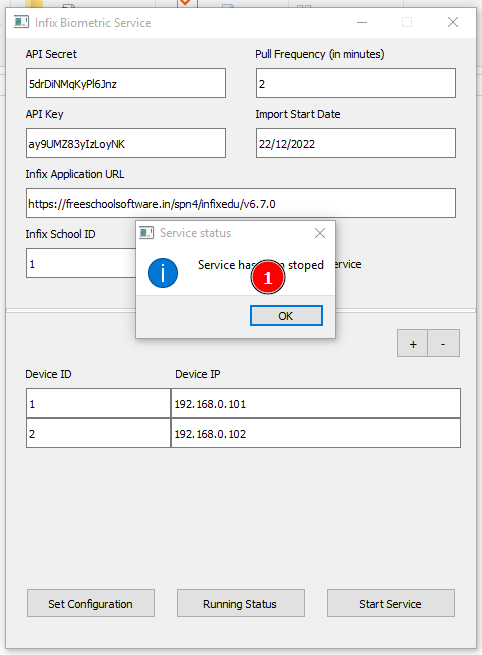
Task: Minimize the Infix Biometric Service window
Action: [362, 22]
